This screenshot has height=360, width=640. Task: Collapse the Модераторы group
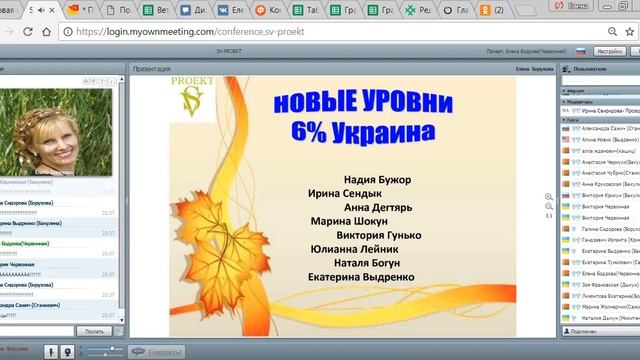pyautogui.click(x=601, y=102)
